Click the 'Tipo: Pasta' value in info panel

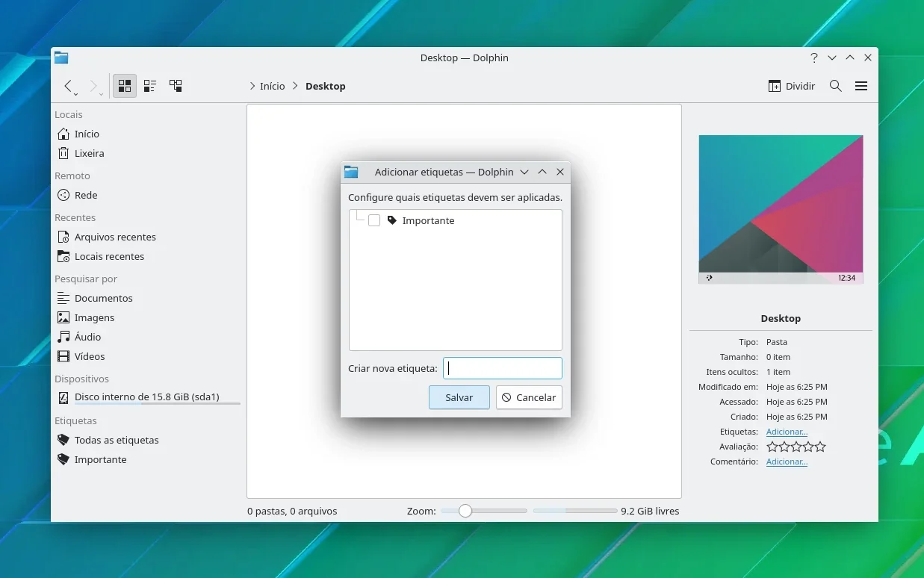tap(777, 342)
